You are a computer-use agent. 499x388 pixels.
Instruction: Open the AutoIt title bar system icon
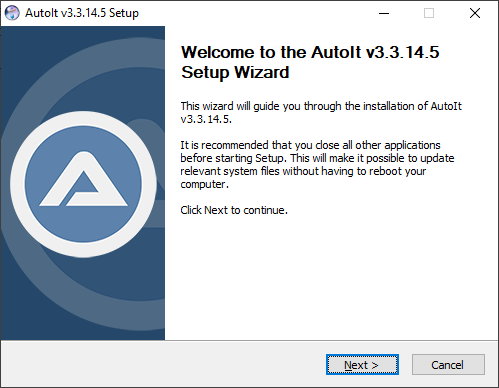(x=12, y=13)
